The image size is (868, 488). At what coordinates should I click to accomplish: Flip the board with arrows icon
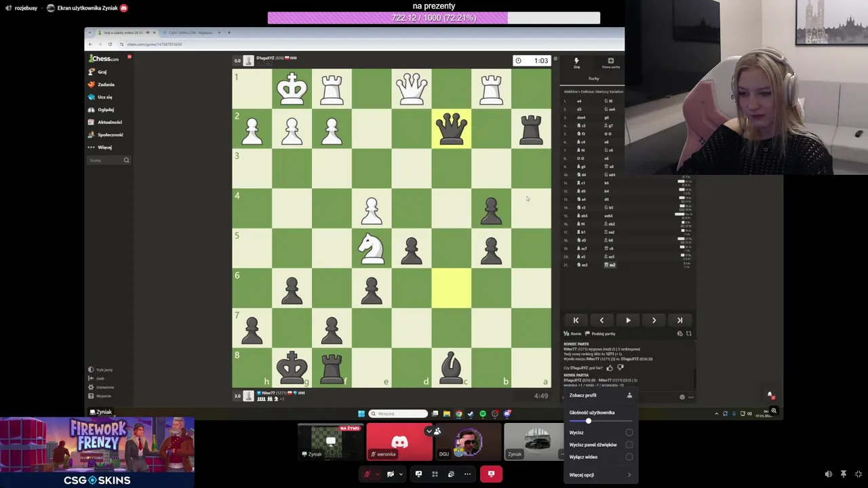tap(688, 333)
